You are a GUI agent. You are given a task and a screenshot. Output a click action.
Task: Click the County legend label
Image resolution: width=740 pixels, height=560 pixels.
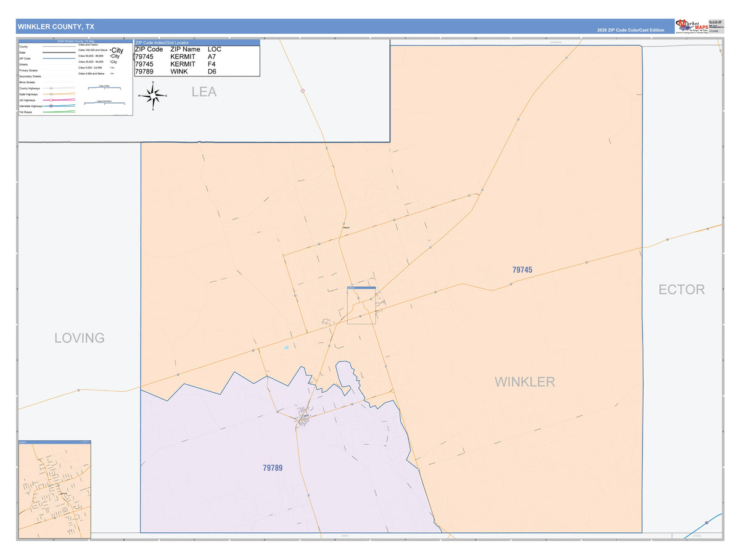point(23,47)
